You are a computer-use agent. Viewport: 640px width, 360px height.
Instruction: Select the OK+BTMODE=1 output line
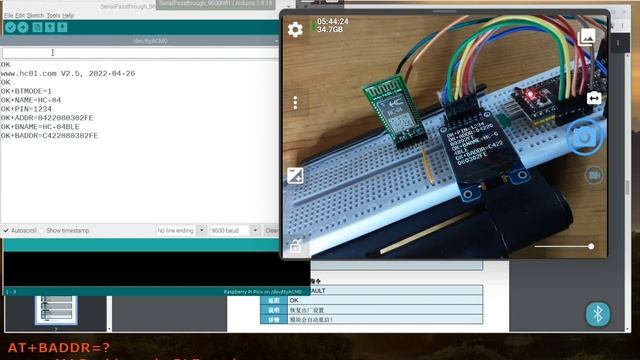26,91
